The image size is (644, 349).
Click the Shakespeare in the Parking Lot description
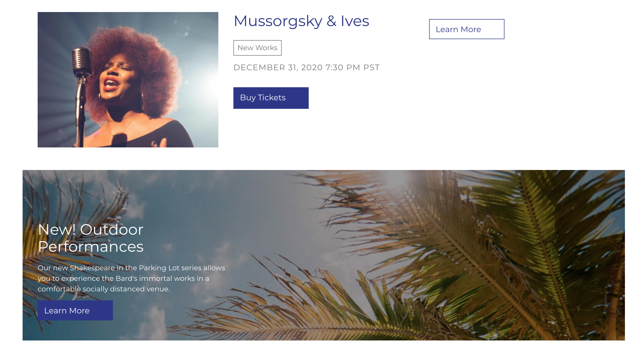point(131,278)
